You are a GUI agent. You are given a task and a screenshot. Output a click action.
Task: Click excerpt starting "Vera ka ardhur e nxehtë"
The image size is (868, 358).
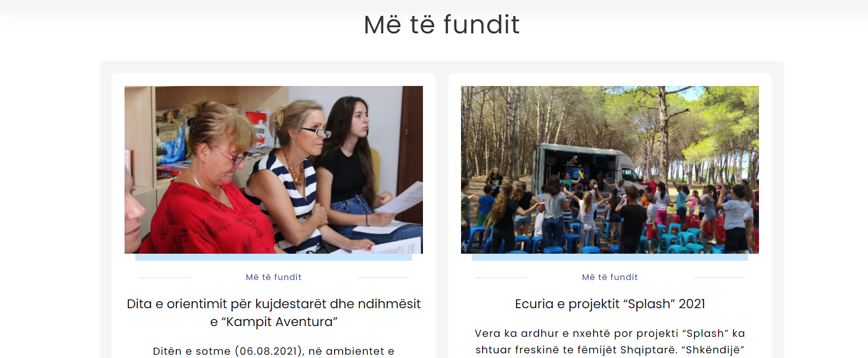click(x=610, y=334)
